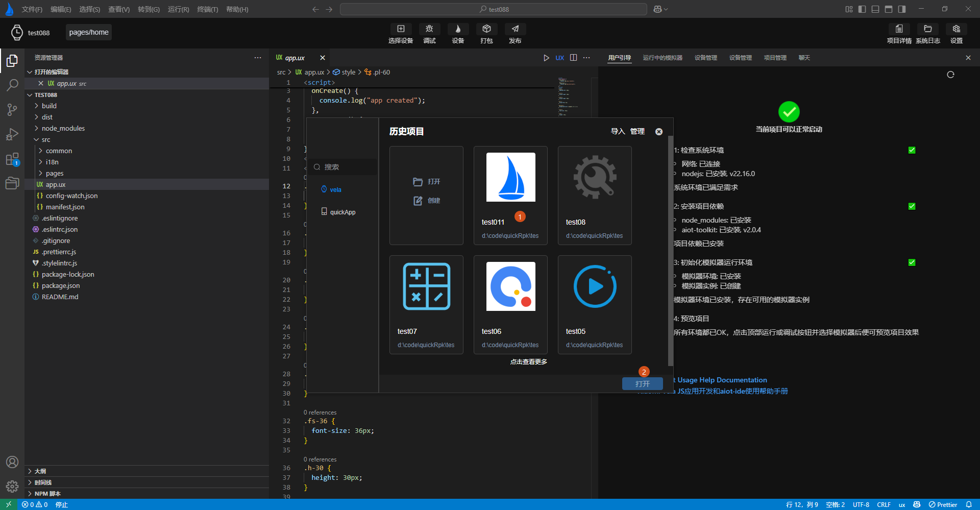Select the test06 project thumbnail
The image size is (980, 510).
point(510,286)
